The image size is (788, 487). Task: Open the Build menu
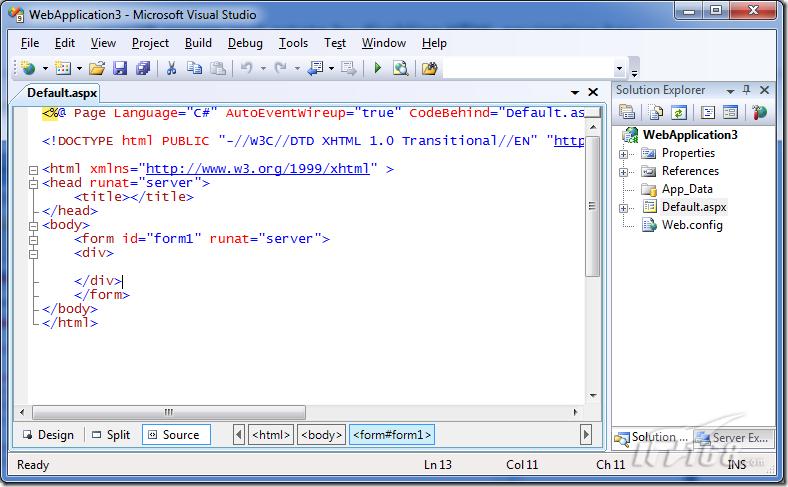(198, 43)
